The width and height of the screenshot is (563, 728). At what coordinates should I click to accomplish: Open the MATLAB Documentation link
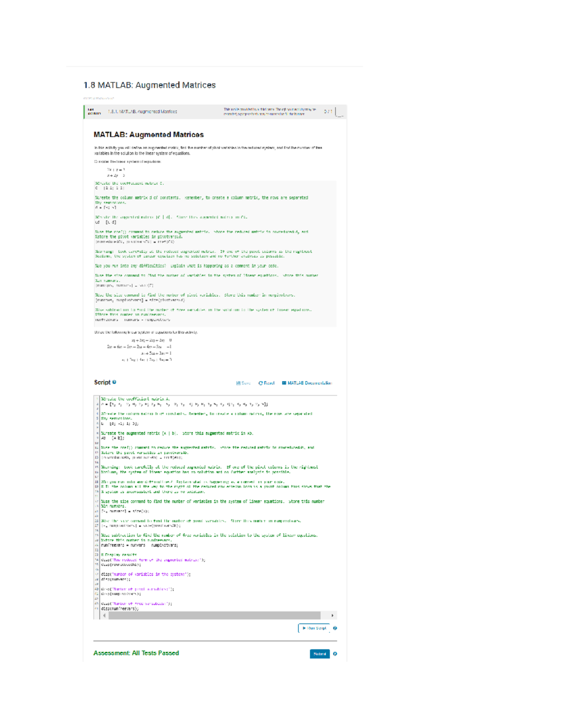307,383
